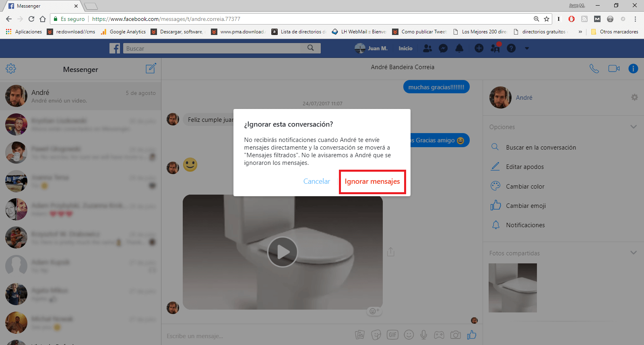Compose a new message pencil icon

tap(151, 68)
